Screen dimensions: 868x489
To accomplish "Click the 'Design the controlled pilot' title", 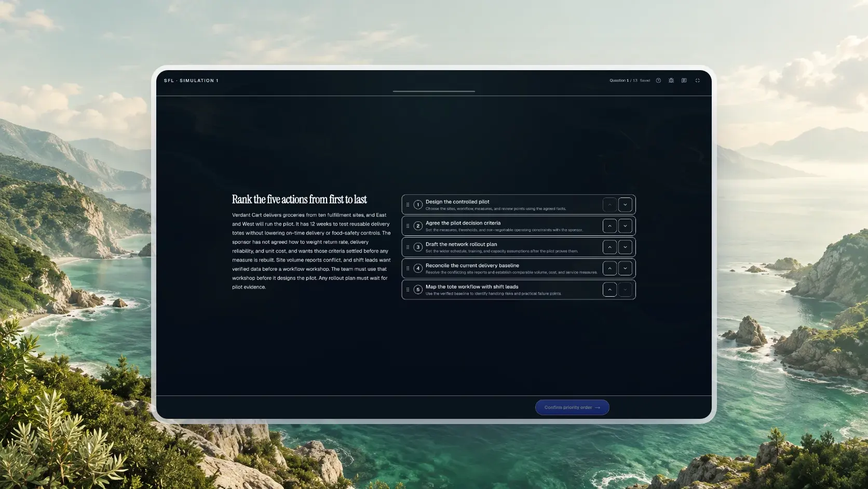I will [x=457, y=202].
